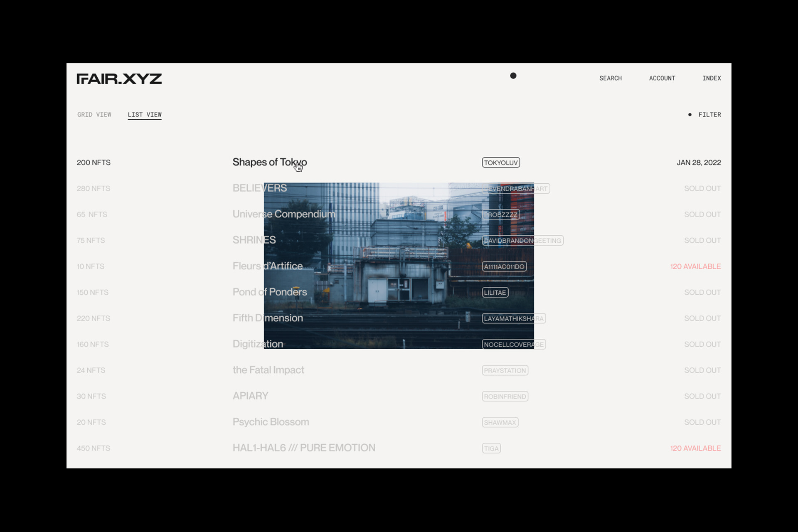Select the ROBINFRIEND artist tag

pyautogui.click(x=505, y=397)
